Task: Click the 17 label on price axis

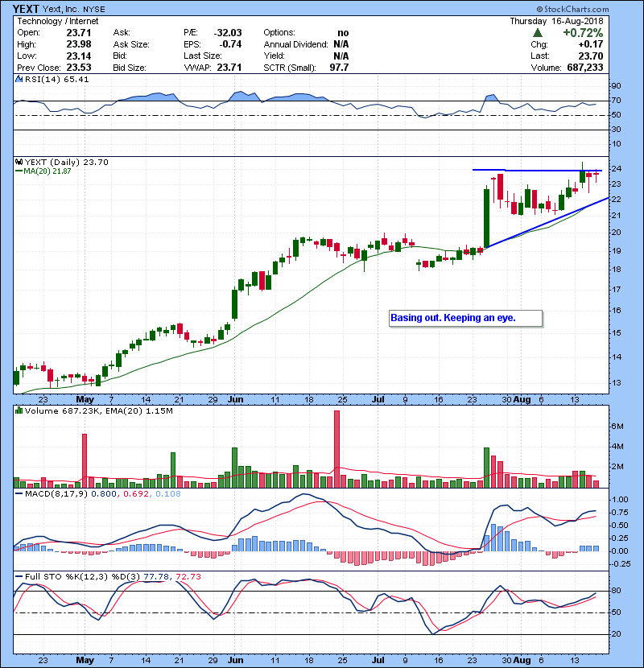Action: [617, 290]
